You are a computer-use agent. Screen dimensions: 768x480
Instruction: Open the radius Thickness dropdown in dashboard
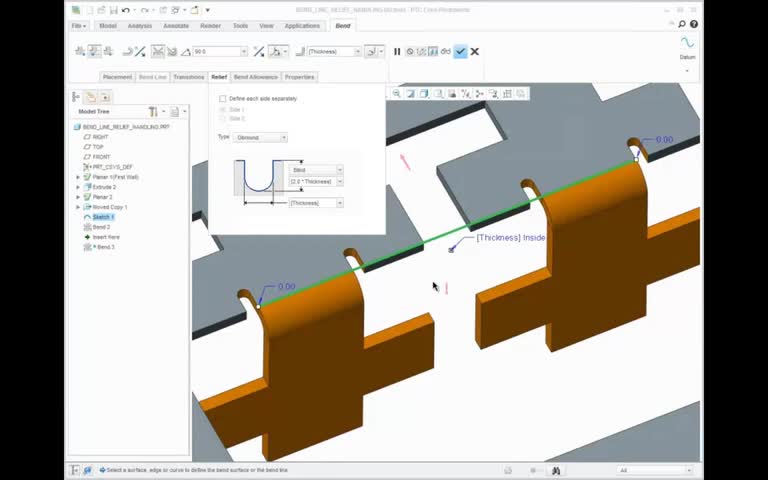[x=358, y=51]
